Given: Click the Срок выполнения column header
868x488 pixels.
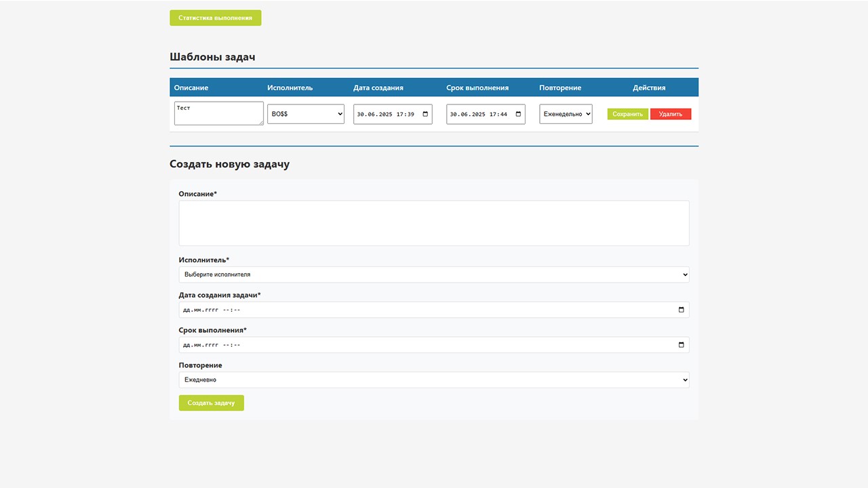Looking at the screenshot, I should pos(477,87).
